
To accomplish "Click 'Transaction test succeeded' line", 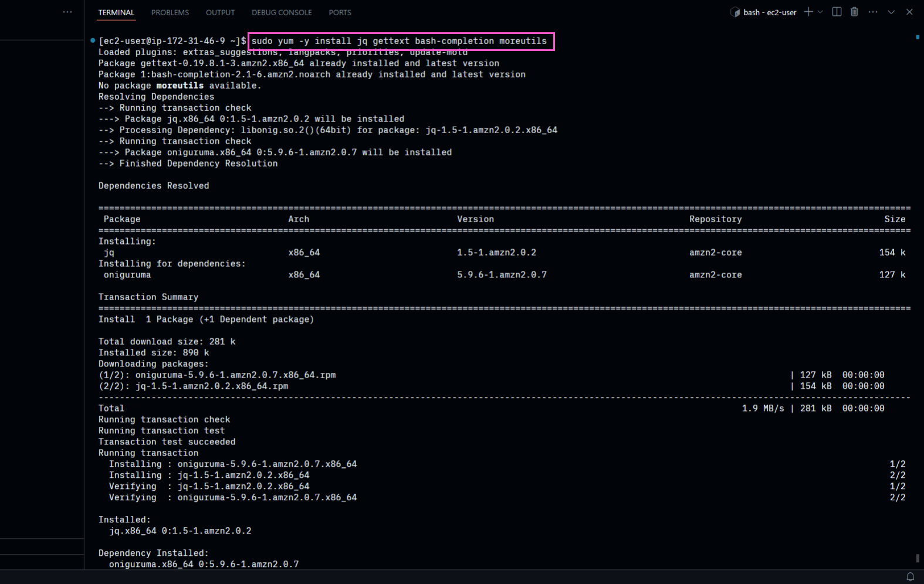I will pyautogui.click(x=167, y=442).
